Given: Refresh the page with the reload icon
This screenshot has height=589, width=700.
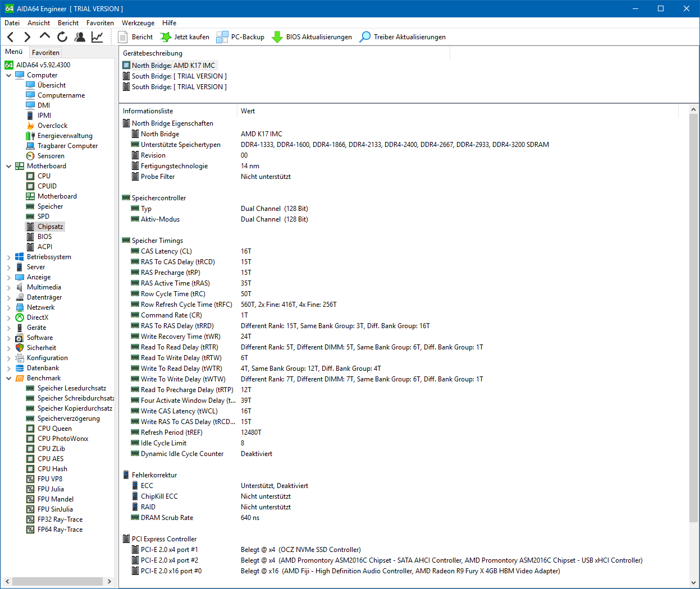Looking at the screenshot, I should coord(62,37).
